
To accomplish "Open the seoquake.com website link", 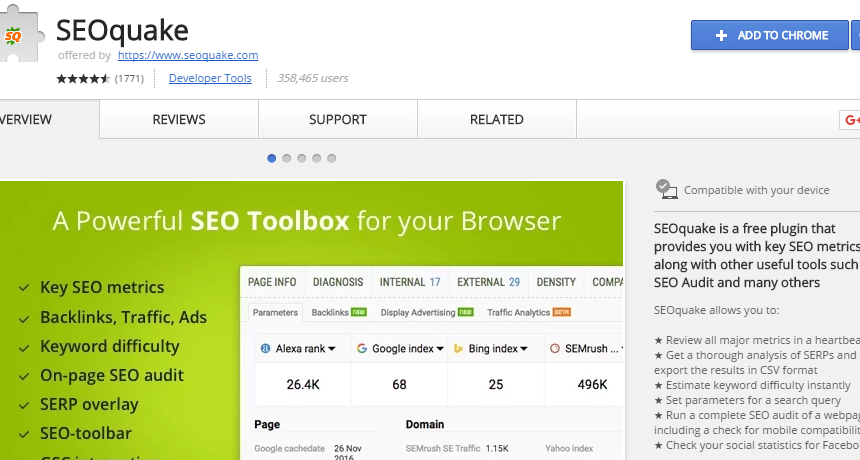I will click(x=188, y=55).
